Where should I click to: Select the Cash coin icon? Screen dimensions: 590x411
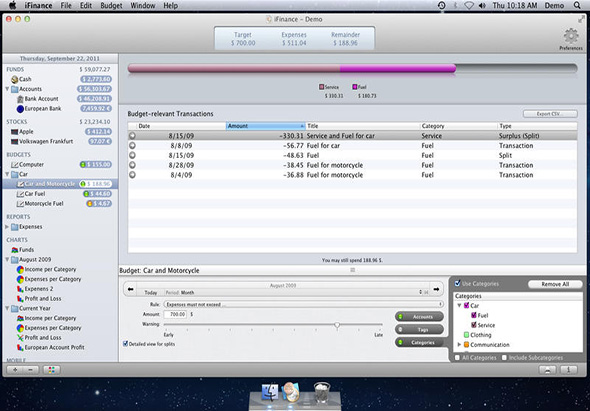click(x=15, y=79)
